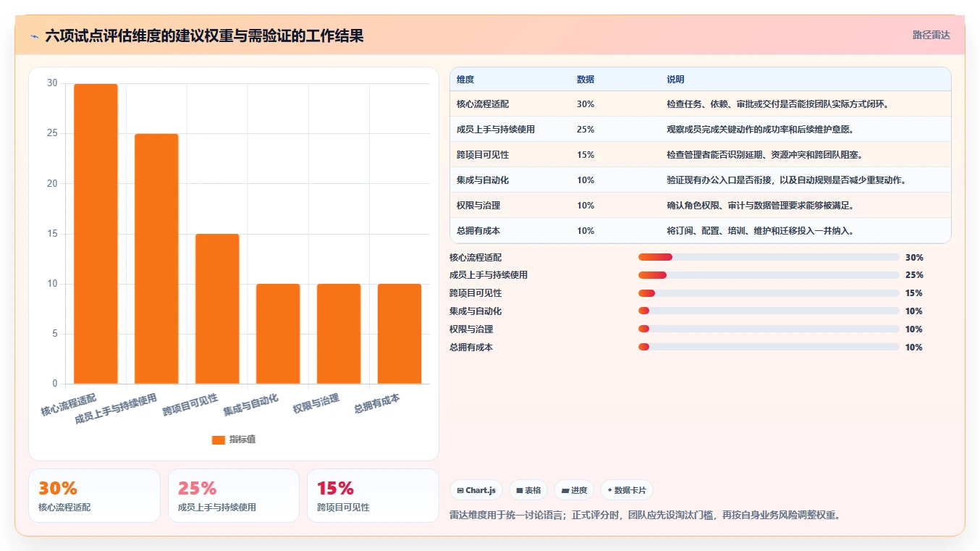Click the 权限与治理 bar in the chart

[x=339, y=334]
